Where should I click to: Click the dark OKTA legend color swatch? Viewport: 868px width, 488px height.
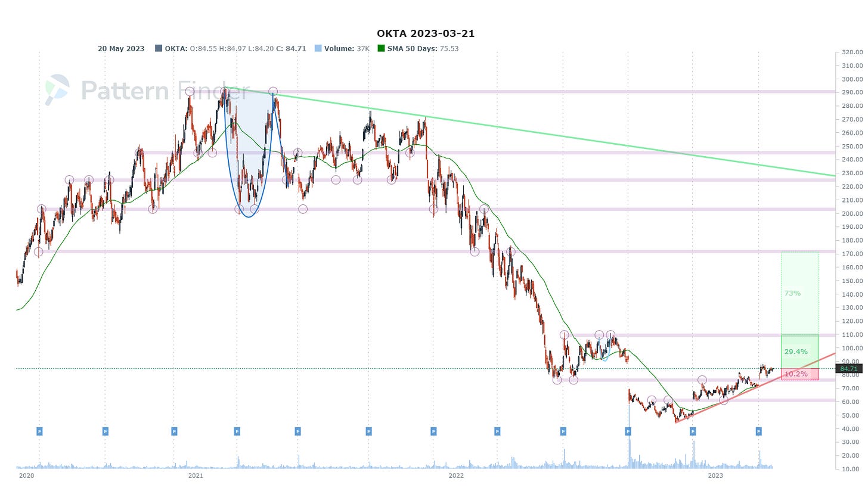coord(159,49)
